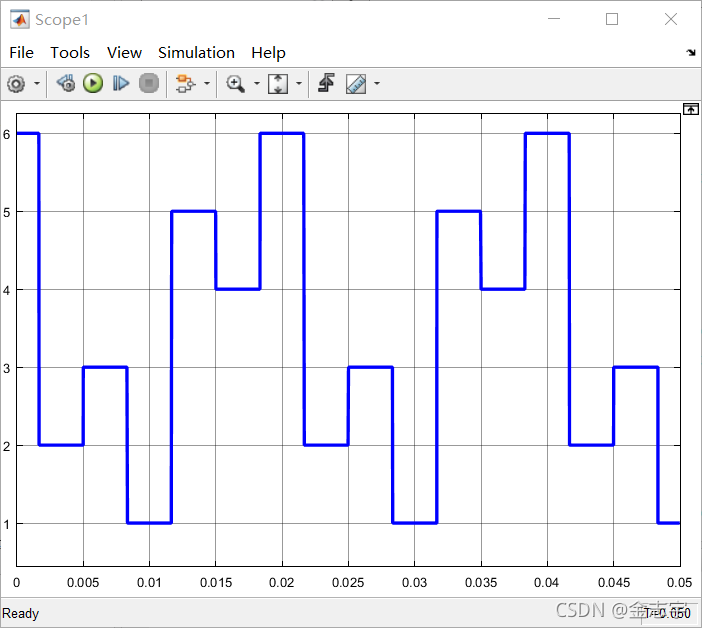This screenshot has height=628, width=702.
Task: Click the Scope1 window title
Action: tap(62, 20)
